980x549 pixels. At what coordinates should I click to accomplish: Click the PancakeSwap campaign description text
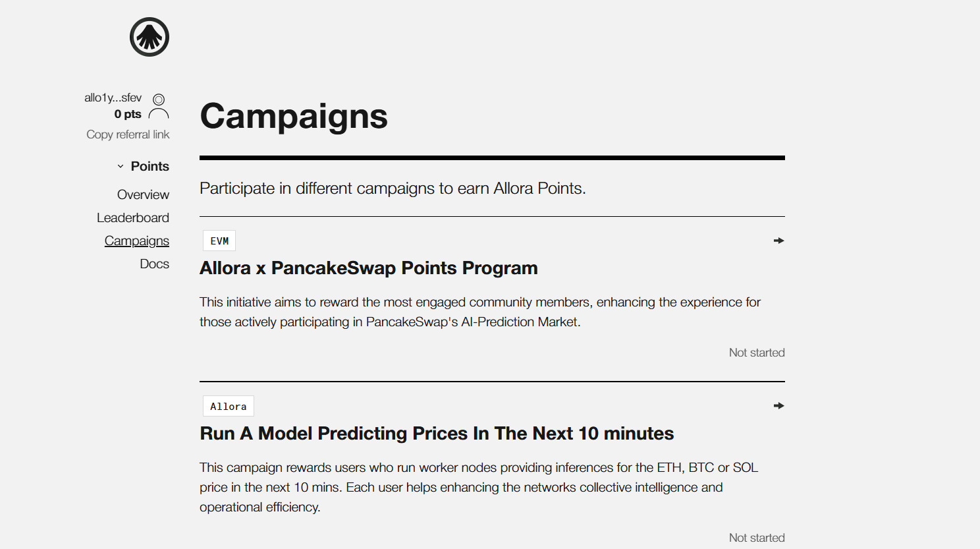(x=479, y=312)
